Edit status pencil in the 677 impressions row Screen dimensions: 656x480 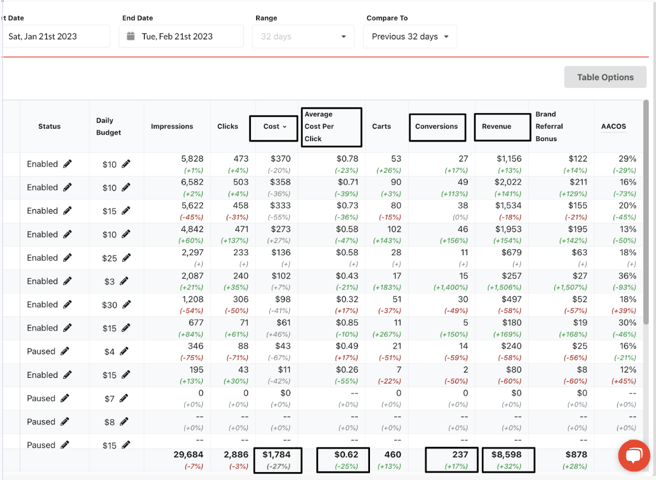click(x=67, y=328)
